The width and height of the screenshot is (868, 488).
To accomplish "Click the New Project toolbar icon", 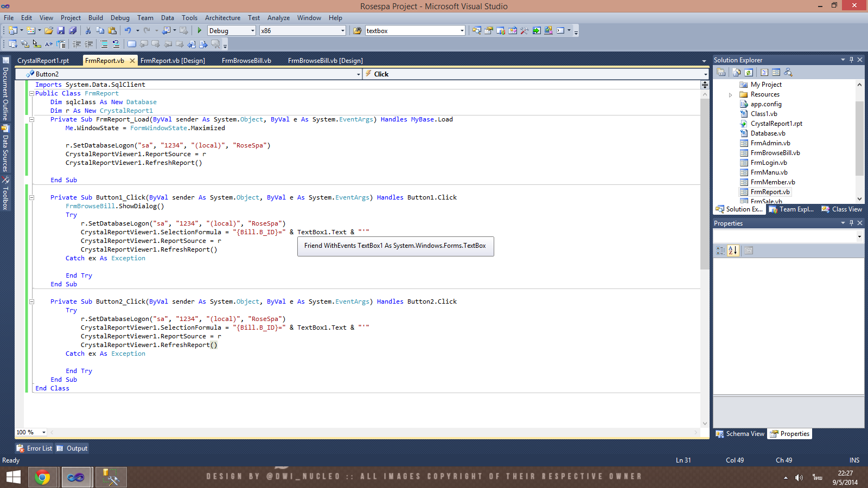I will tap(12, 30).
